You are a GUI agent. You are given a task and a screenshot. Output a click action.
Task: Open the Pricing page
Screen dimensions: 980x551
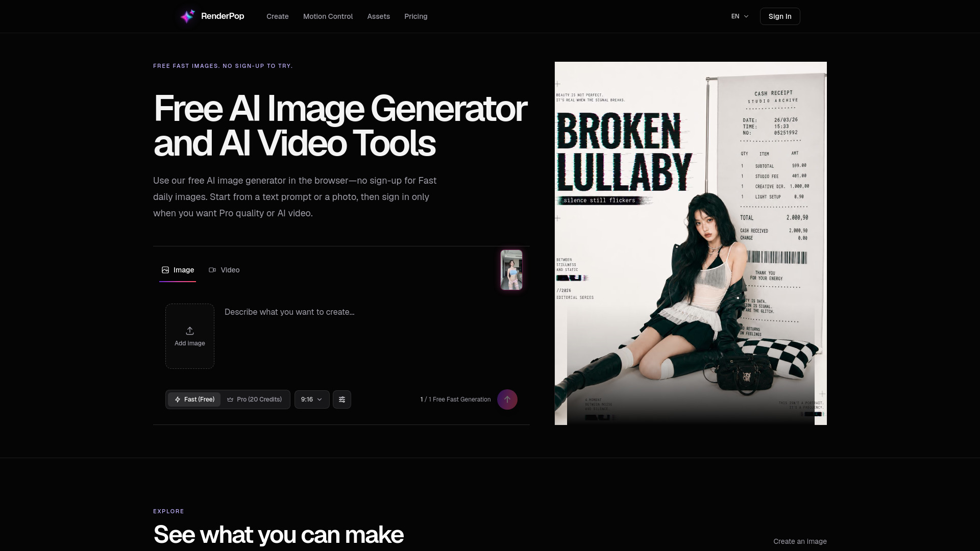(x=416, y=16)
